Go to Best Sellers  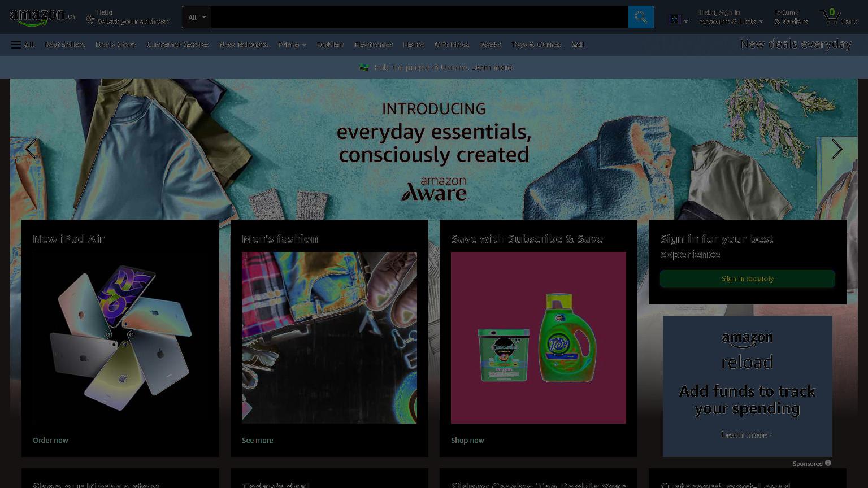tap(64, 45)
